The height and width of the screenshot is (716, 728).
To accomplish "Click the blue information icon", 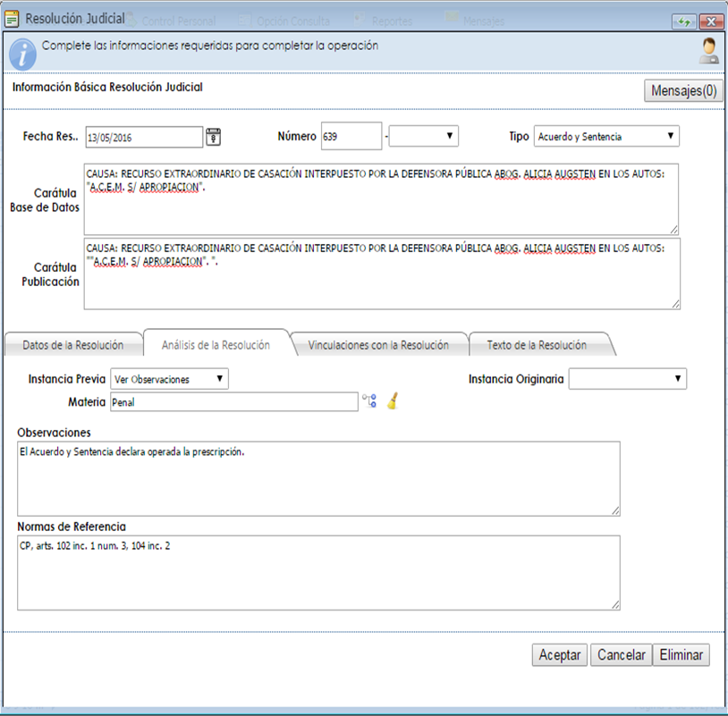I will (x=21, y=51).
